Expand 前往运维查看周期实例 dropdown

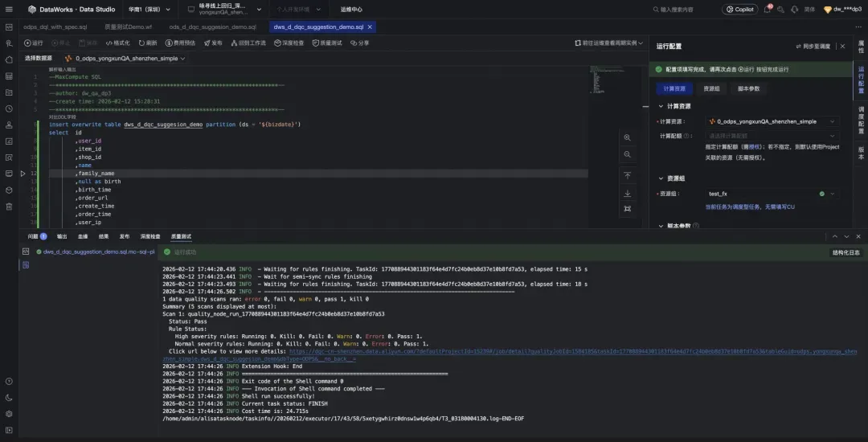[609, 43]
